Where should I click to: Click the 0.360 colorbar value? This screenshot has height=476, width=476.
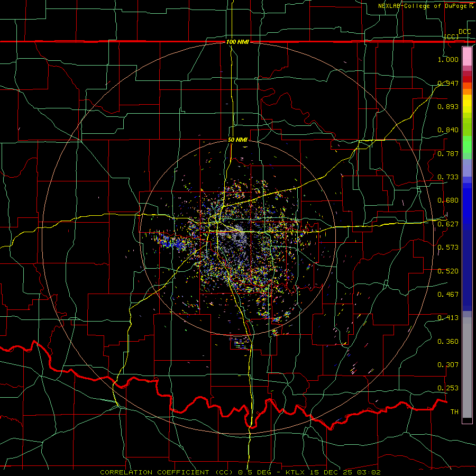click(x=448, y=342)
